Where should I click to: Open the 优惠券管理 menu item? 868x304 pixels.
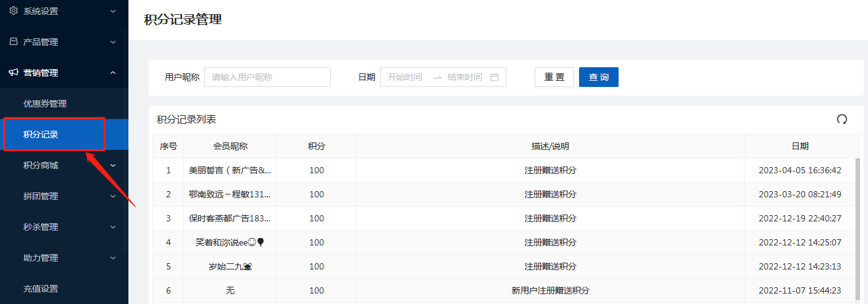(x=45, y=104)
